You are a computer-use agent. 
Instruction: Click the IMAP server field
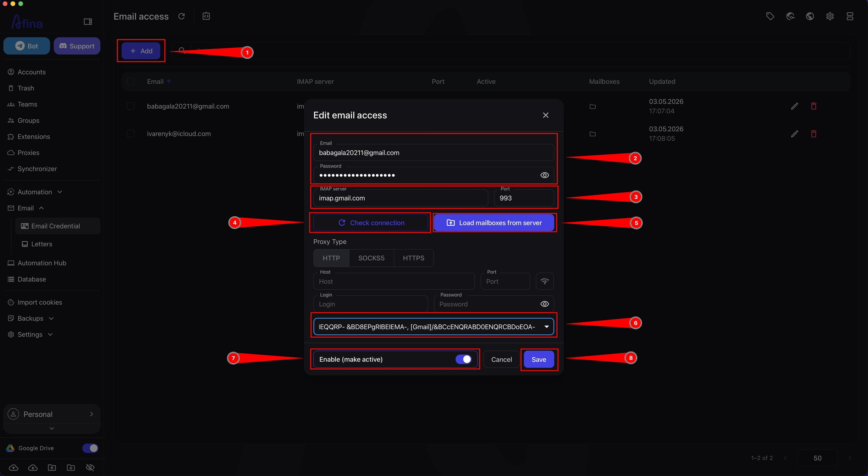point(401,198)
